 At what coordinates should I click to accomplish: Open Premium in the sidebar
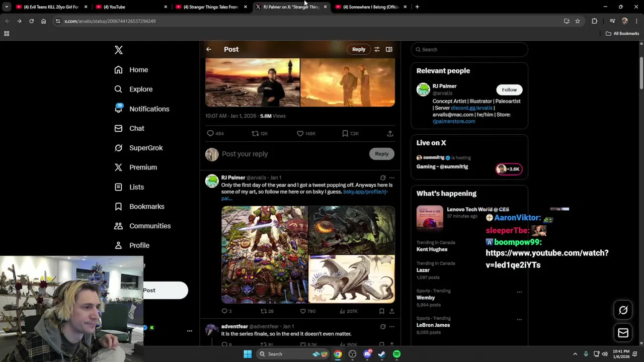136,167
